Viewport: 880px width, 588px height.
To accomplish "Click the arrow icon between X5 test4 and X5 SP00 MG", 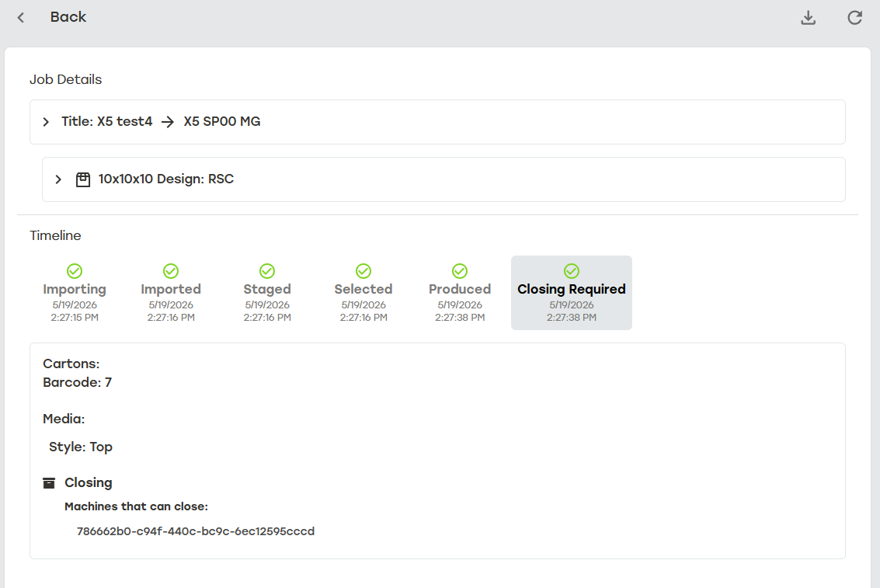I will click(x=168, y=122).
